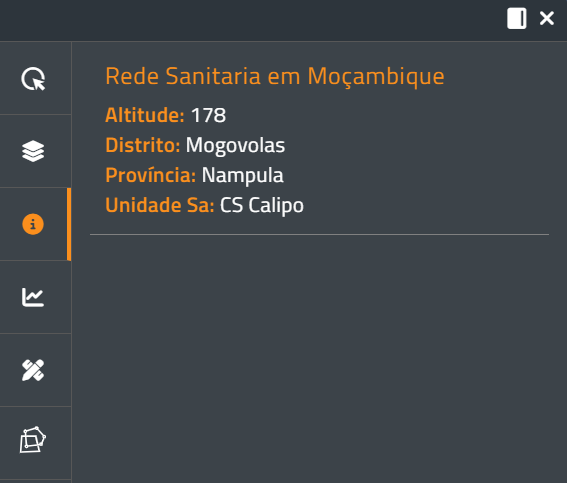Image resolution: width=567 pixels, height=483 pixels.
Task: Click the Rede Sanitaria em Moçambique title
Action: point(275,76)
